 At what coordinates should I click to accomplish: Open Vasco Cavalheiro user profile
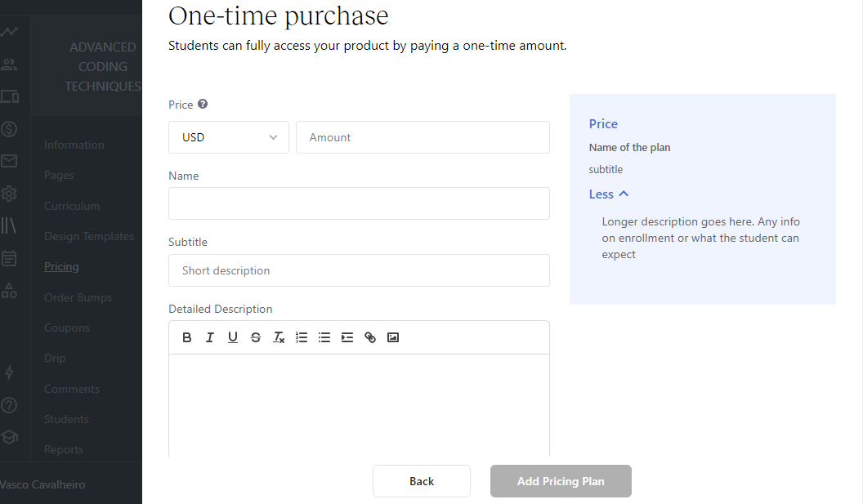[x=43, y=484]
